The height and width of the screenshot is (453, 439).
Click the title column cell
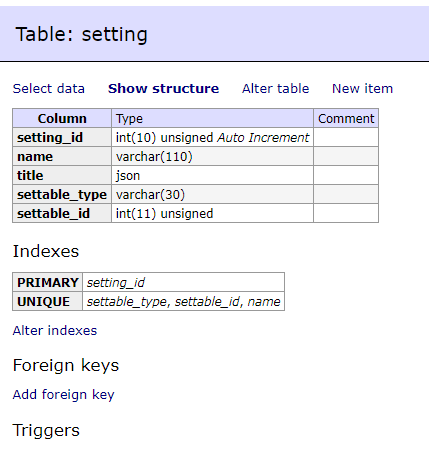[x=62, y=175]
